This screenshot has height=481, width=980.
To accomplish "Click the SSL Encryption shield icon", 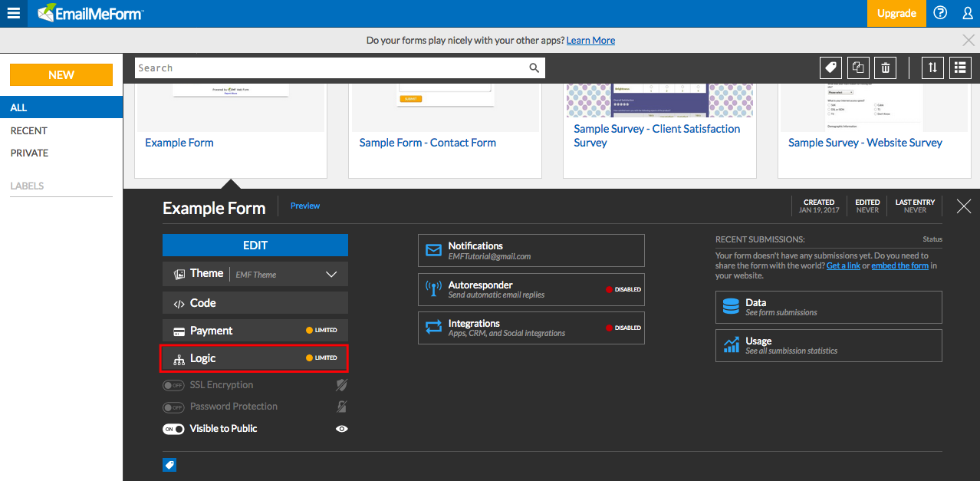I will [342, 385].
